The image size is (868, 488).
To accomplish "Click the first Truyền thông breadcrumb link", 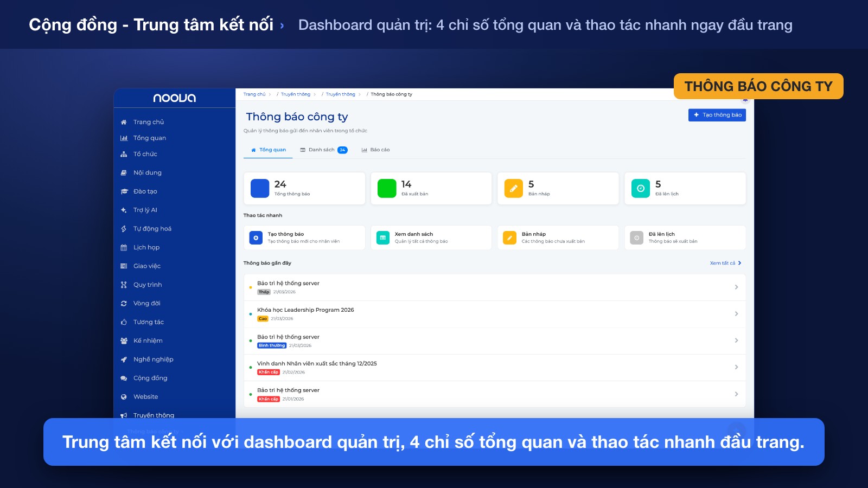I will 296,94.
